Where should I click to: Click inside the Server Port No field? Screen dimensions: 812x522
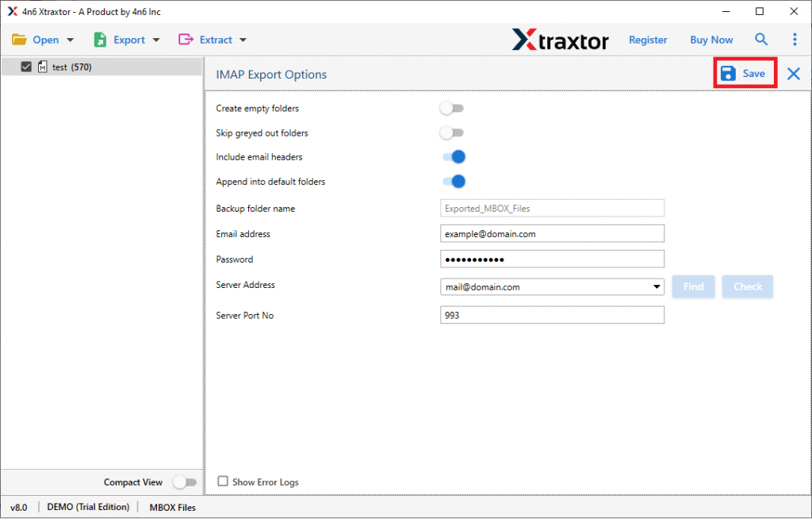552,315
